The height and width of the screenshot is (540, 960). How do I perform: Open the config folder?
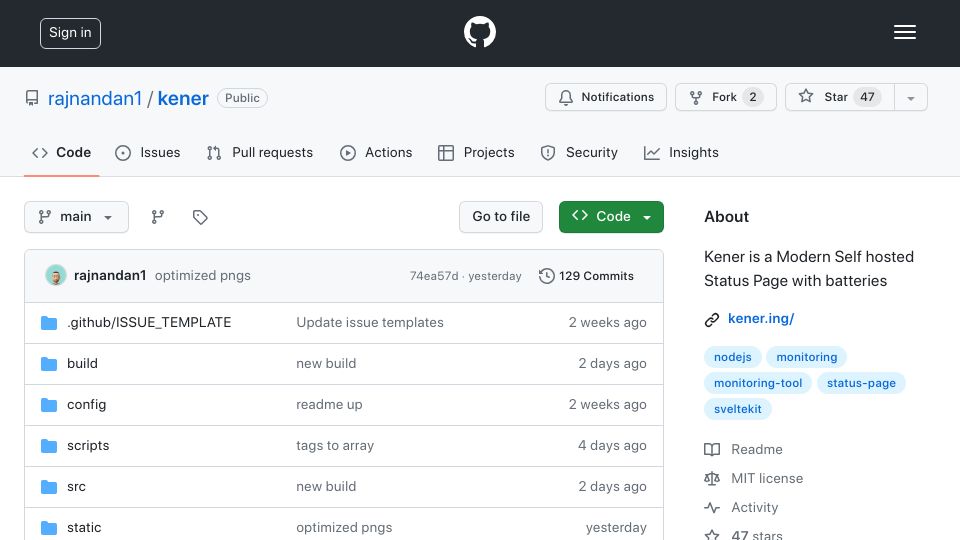click(86, 405)
